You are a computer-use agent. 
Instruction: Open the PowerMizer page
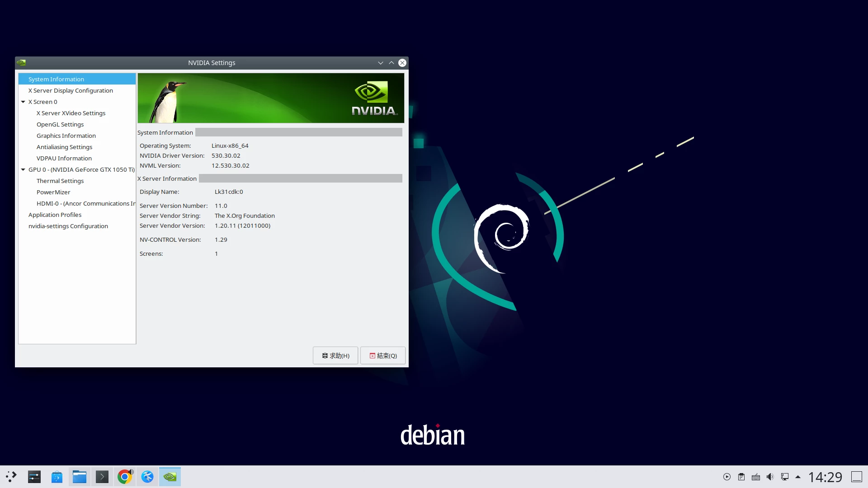click(x=53, y=192)
